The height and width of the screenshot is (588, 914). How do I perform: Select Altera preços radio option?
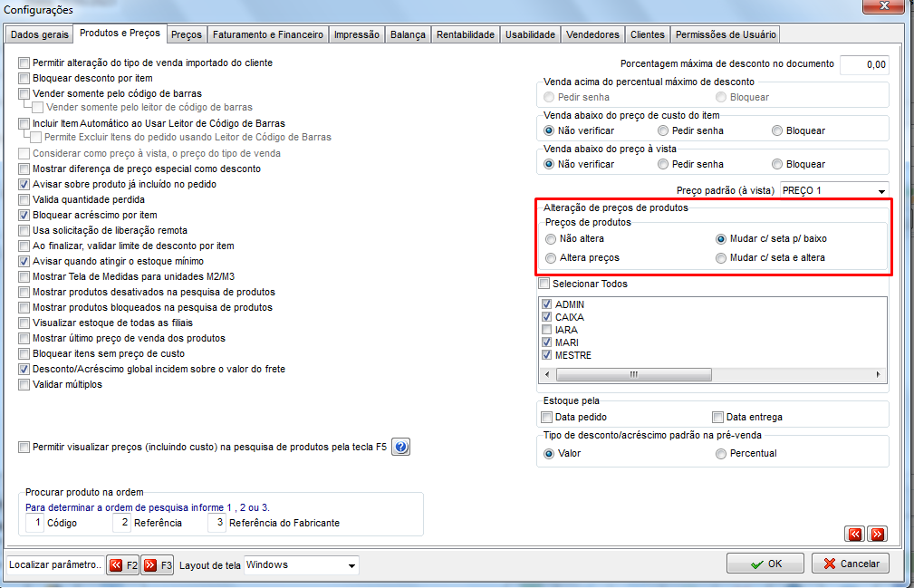point(551,258)
